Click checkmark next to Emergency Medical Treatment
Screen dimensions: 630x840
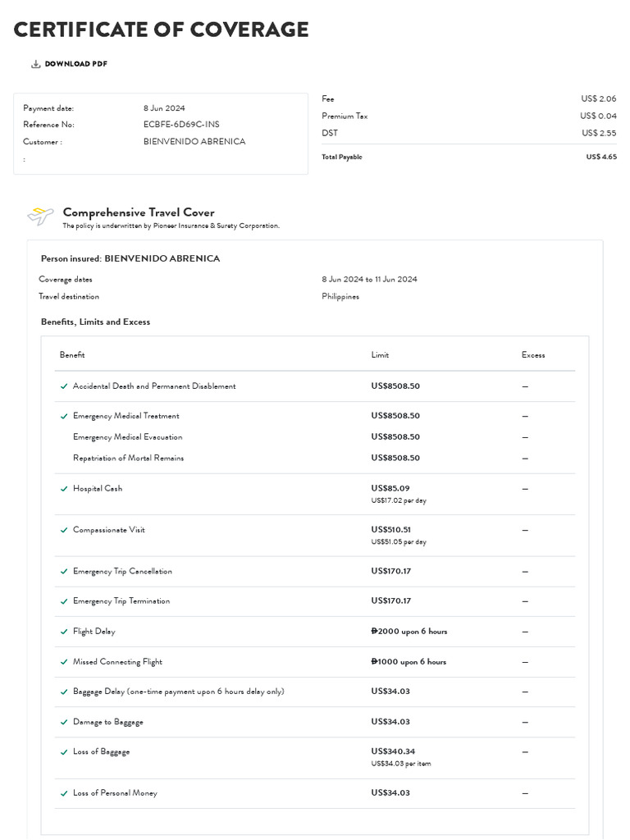64,416
